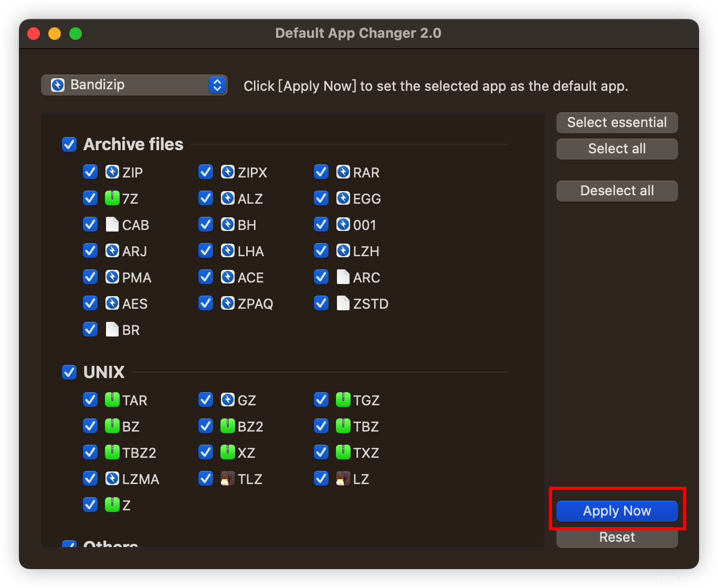This screenshot has height=588, width=718.
Task: Toggle the TBZ checkbox
Action: [x=321, y=426]
